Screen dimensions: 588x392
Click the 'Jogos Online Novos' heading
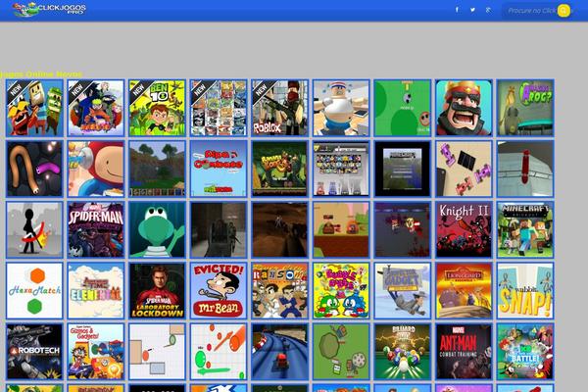41,73
